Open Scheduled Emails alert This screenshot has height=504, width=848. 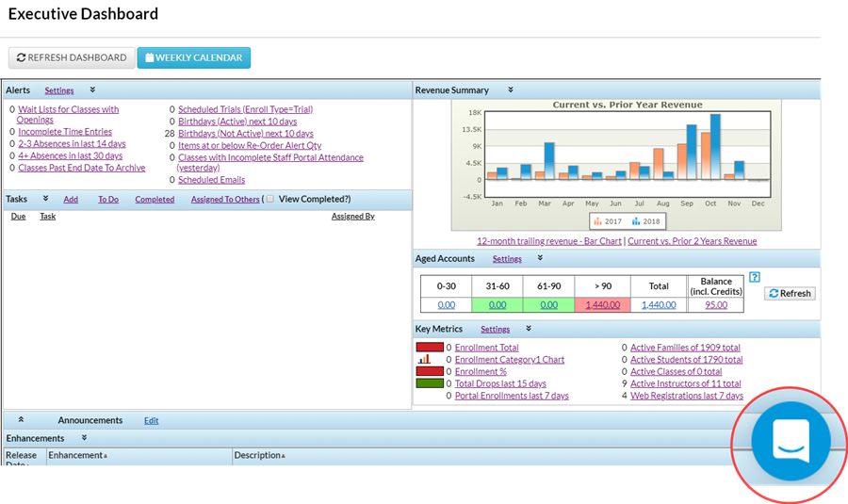211,180
